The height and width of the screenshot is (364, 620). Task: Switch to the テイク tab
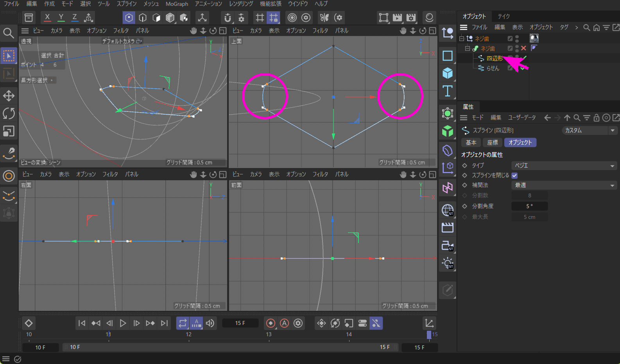(x=504, y=16)
